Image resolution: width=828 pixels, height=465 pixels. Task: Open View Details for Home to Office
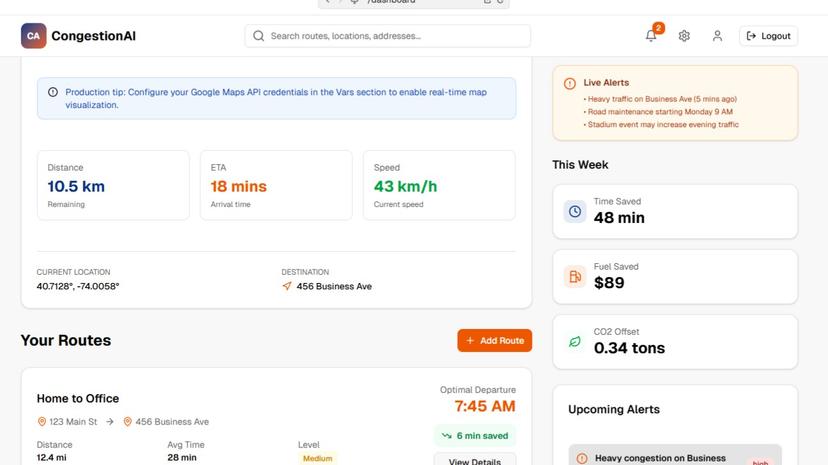(474, 461)
